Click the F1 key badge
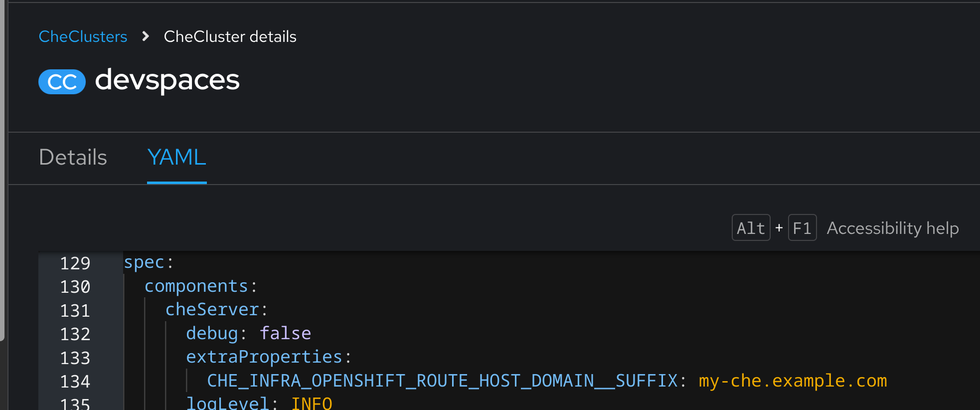 (802, 228)
